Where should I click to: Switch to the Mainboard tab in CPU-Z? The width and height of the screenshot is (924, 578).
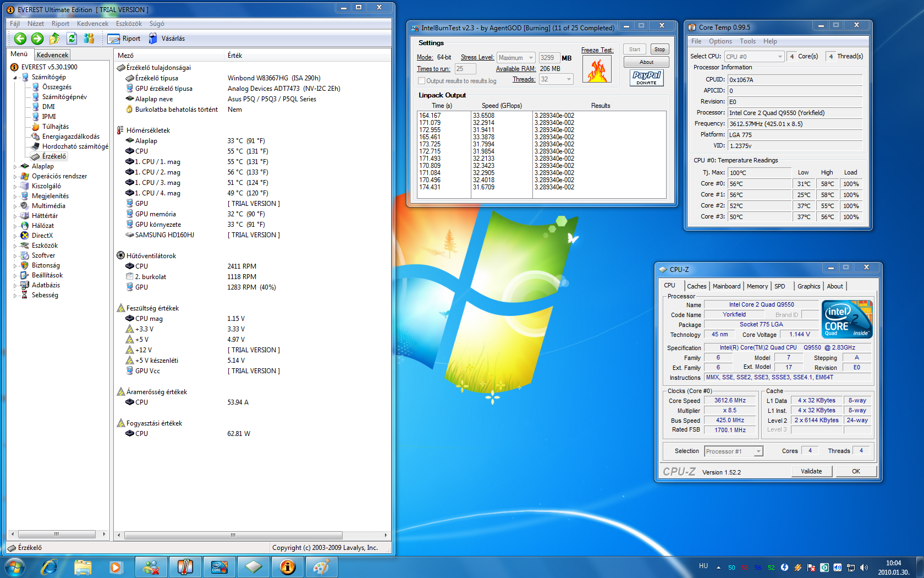pos(726,286)
